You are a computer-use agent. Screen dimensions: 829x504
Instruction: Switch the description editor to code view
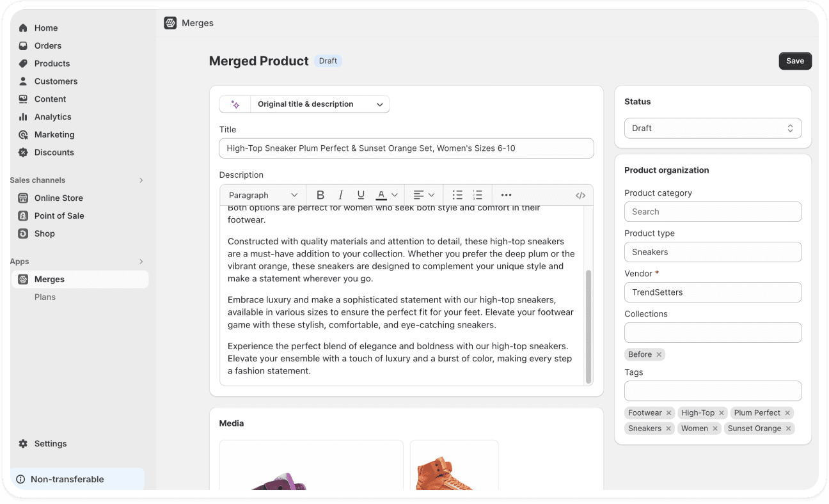(580, 194)
